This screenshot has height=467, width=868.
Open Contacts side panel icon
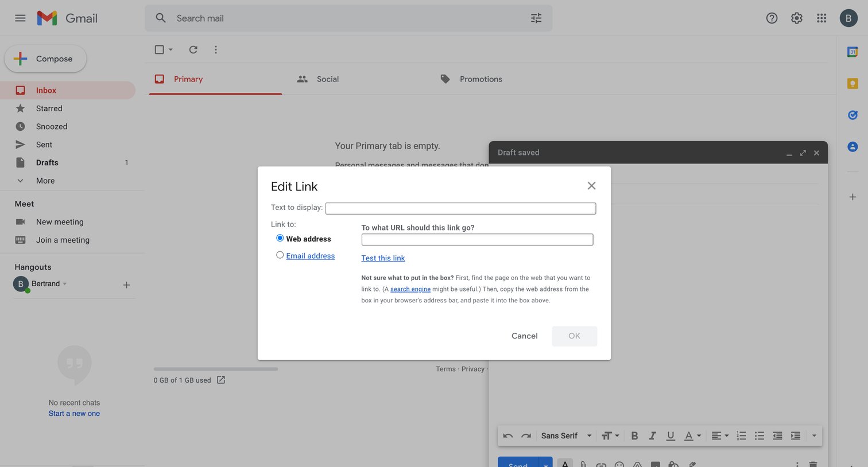pos(852,147)
